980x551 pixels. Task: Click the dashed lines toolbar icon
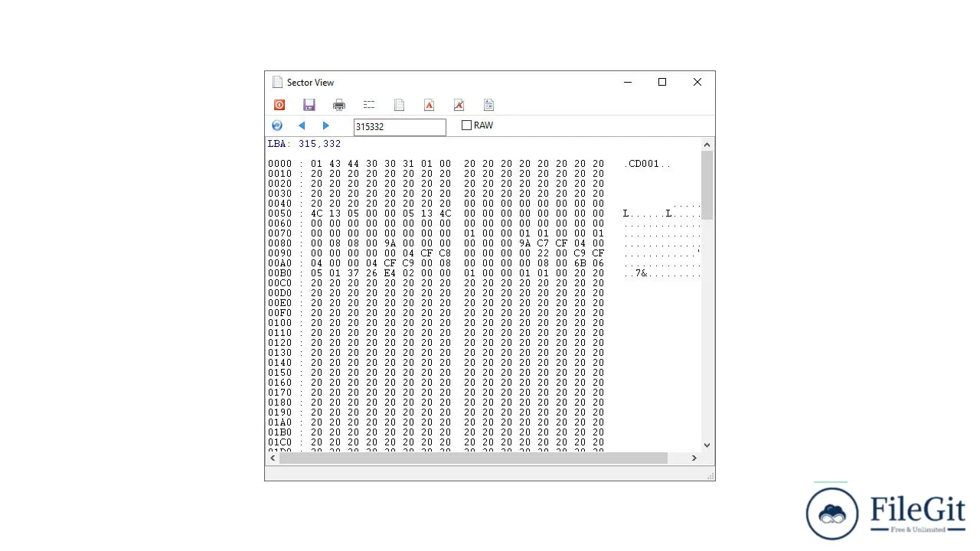point(369,105)
